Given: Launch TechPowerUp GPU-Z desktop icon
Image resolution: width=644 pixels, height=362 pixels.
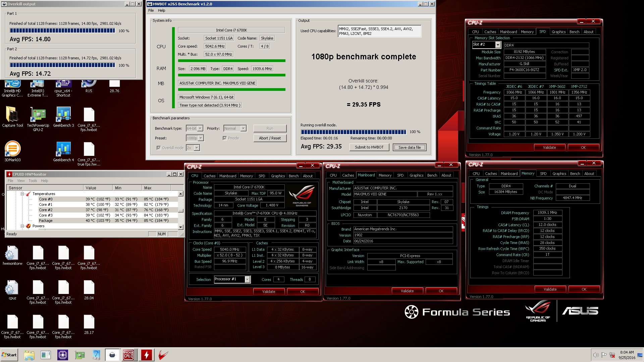Looking at the screenshot, I should 38,119.
